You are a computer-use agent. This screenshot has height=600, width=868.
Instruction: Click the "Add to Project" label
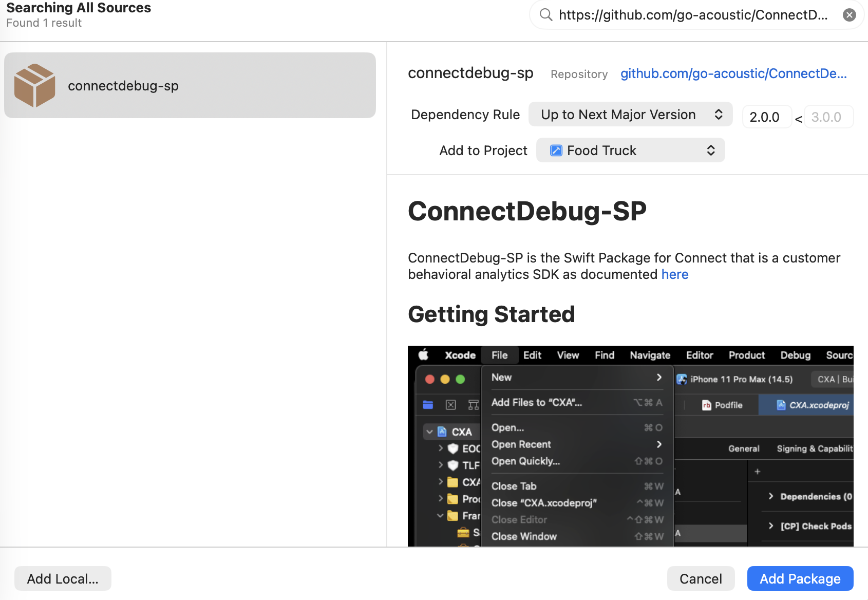[483, 151]
